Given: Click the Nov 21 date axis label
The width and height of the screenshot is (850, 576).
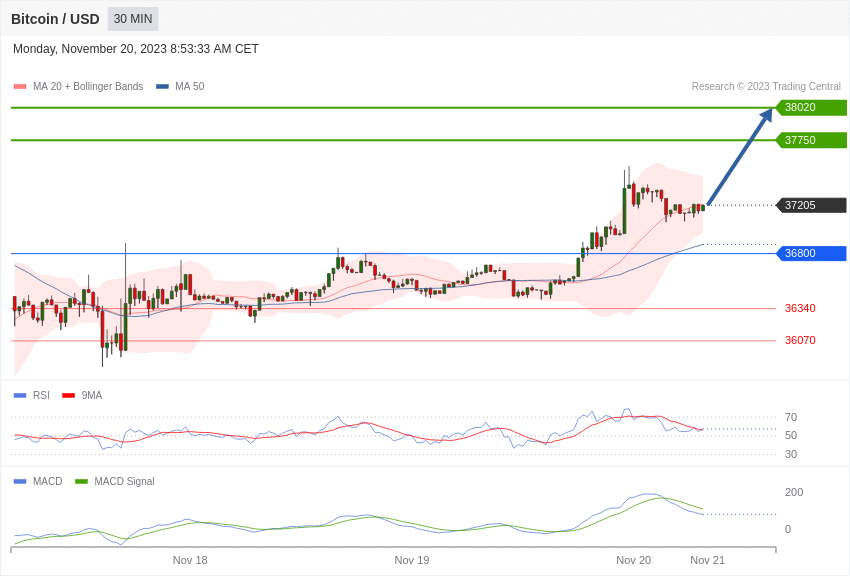Looking at the screenshot, I should 707,560.
